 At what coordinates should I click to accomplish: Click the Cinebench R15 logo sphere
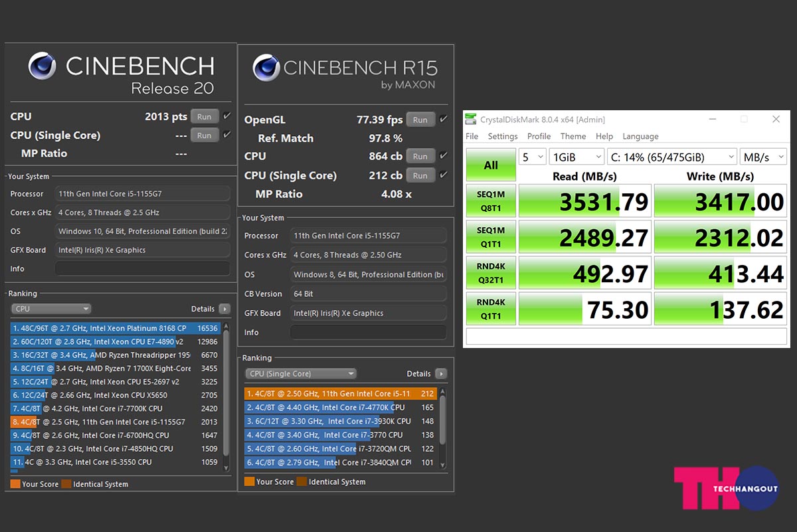(x=266, y=69)
